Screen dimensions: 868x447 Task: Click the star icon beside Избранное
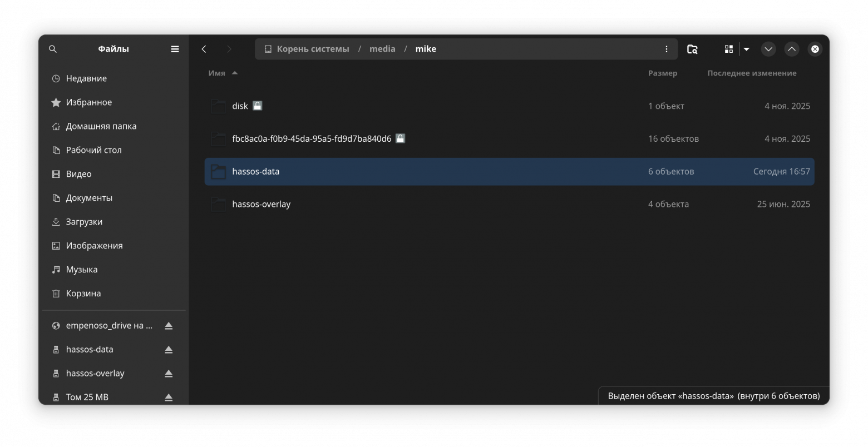coord(55,102)
